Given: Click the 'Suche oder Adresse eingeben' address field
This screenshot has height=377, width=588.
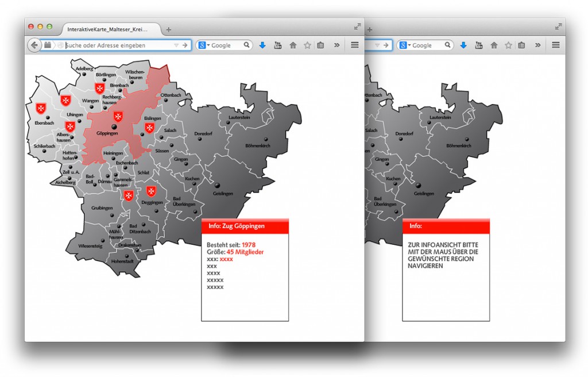Looking at the screenshot, I should (x=115, y=45).
